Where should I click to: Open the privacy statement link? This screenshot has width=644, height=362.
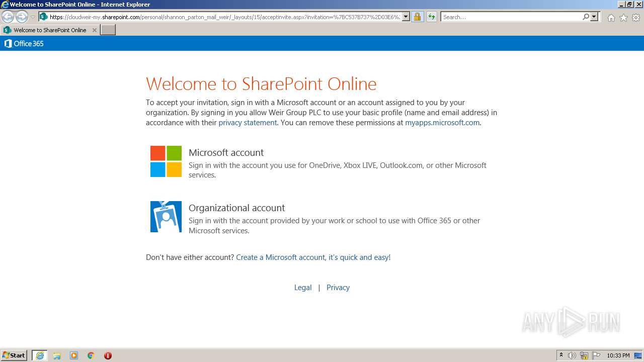pos(248,123)
